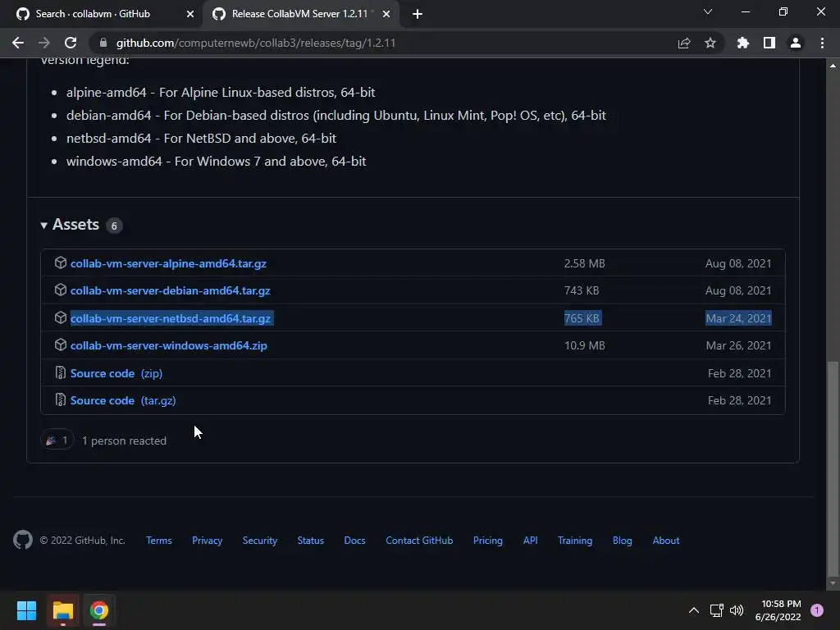Screen dimensions: 840x630
Task: Open the Chrome profile avatar icon
Action: [x=796, y=43]
